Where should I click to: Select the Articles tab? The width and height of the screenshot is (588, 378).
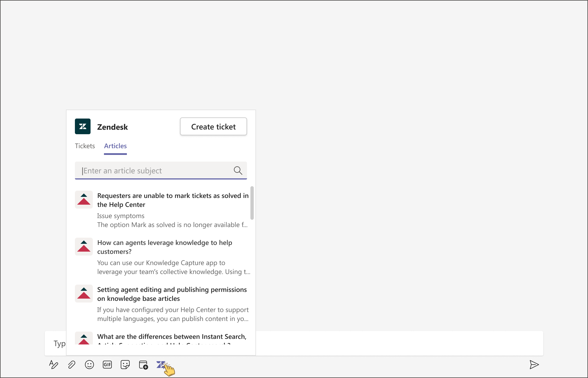[x=115, y=146]
